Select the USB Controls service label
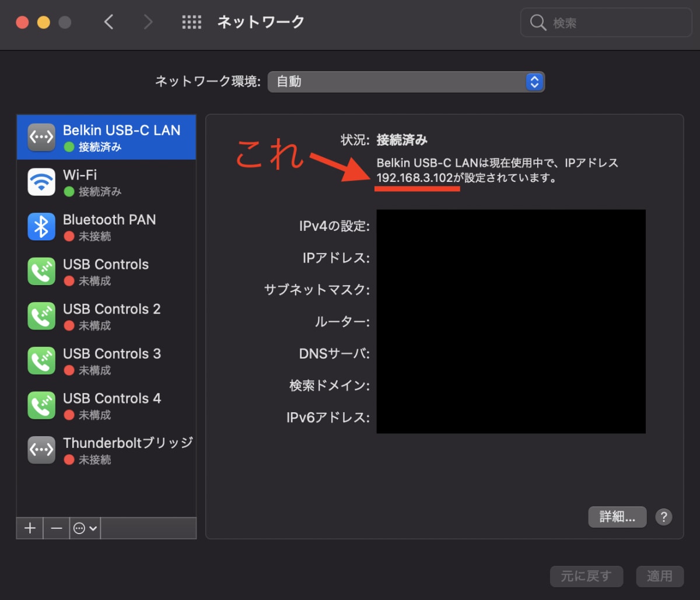 click(106, 264)
